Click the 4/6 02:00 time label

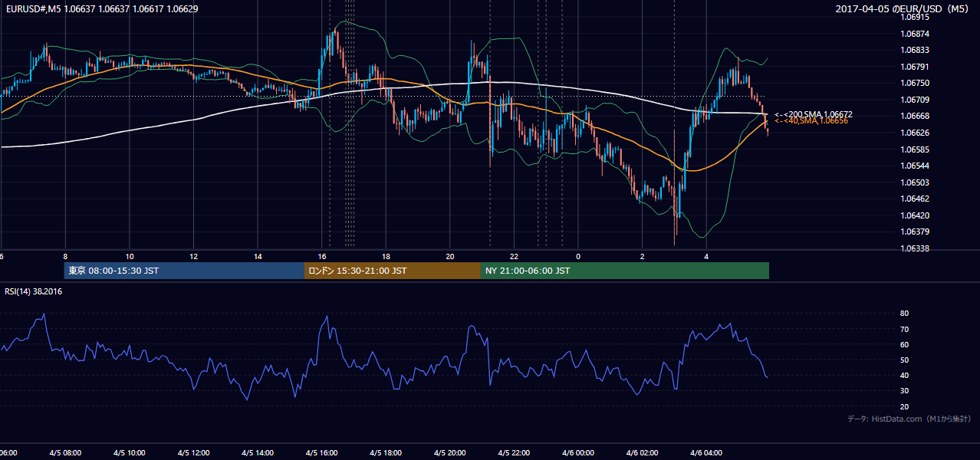click(x=643, y=453)
